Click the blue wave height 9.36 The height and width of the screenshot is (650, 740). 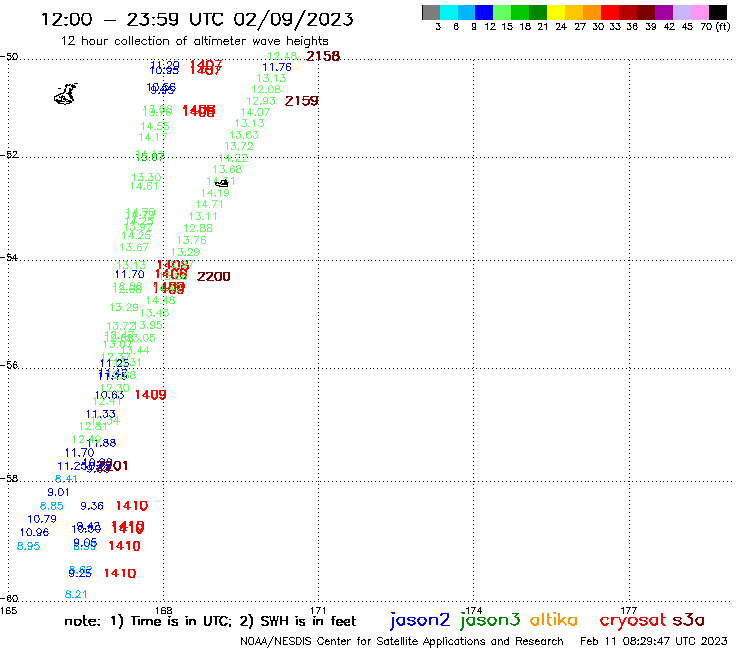coord(92,506)
